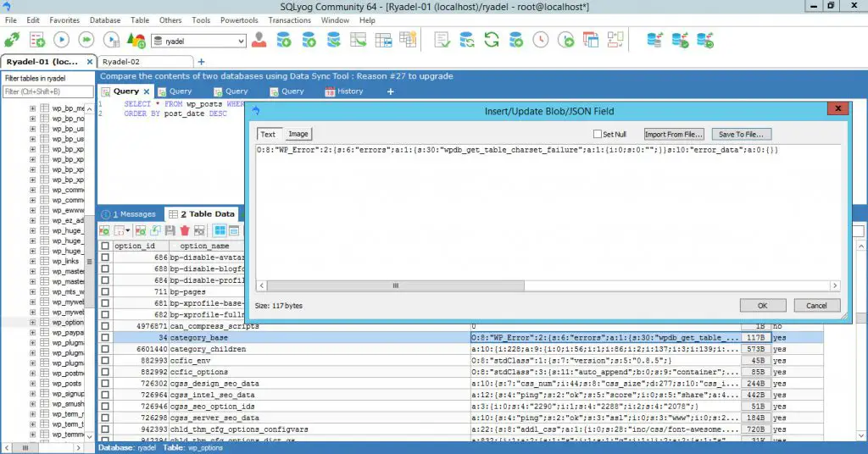Open the User Manager person icon
The image size is (868, 454).
point(259,40)
